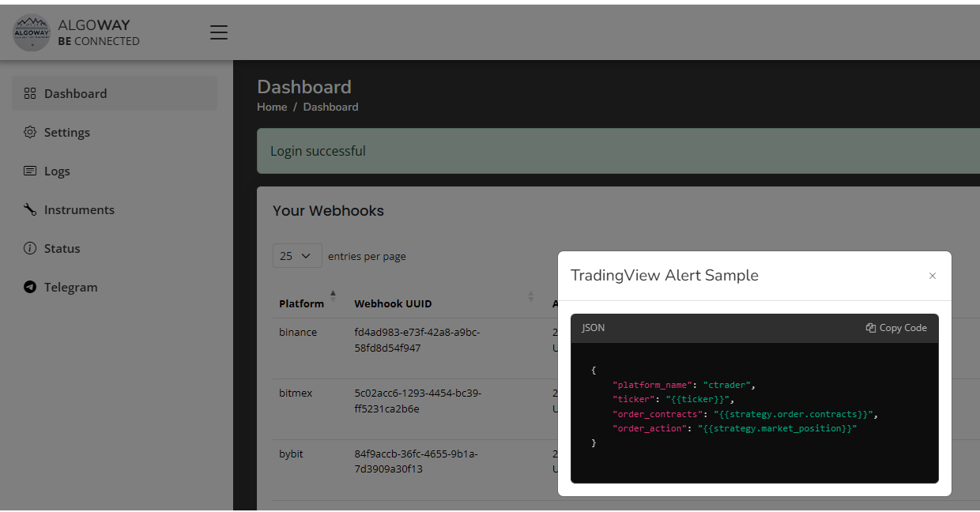
Task: Click the "{{strategy.order.contracts}}" value
Action: [x=793, y=414]
